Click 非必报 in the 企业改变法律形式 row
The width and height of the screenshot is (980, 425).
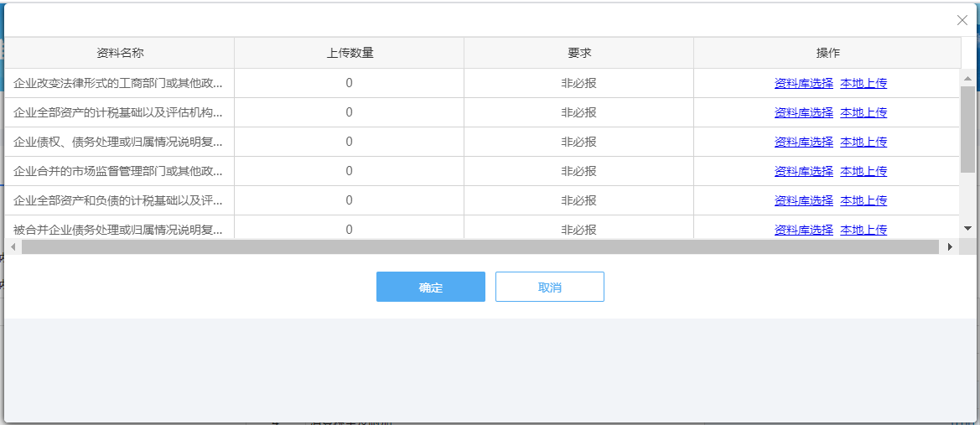[x=578, y=83]
